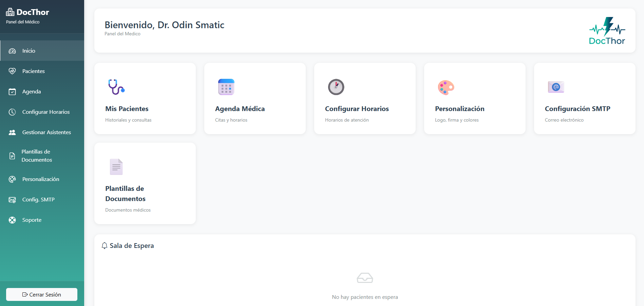Click the Plantillas de Documentos document icon
The height and width of the screenshot is (306, 644).
(12, 156)
